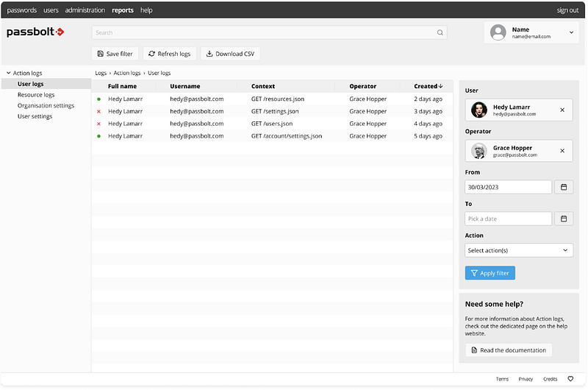Click the '2 days ago' created cell
The height and width of the screenshot is (390, 588).
click(428, 99)
